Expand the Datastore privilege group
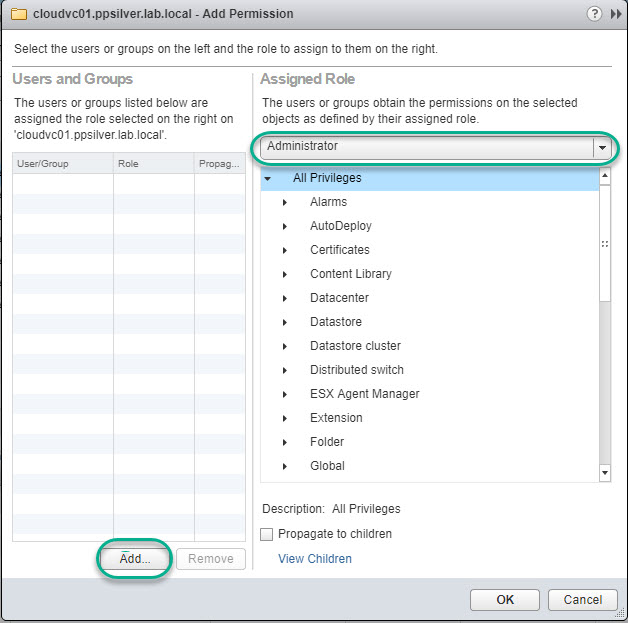This screenshot has height=623, width=628. click(285, 322)
